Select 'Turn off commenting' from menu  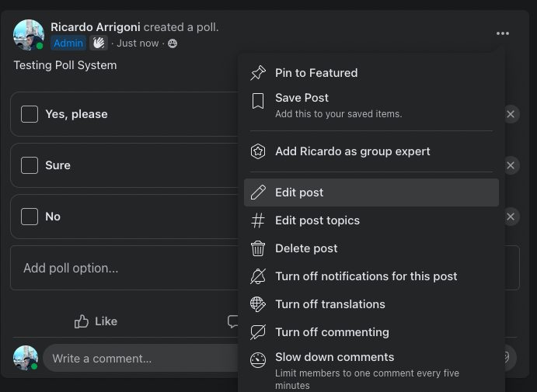point(332,332)
